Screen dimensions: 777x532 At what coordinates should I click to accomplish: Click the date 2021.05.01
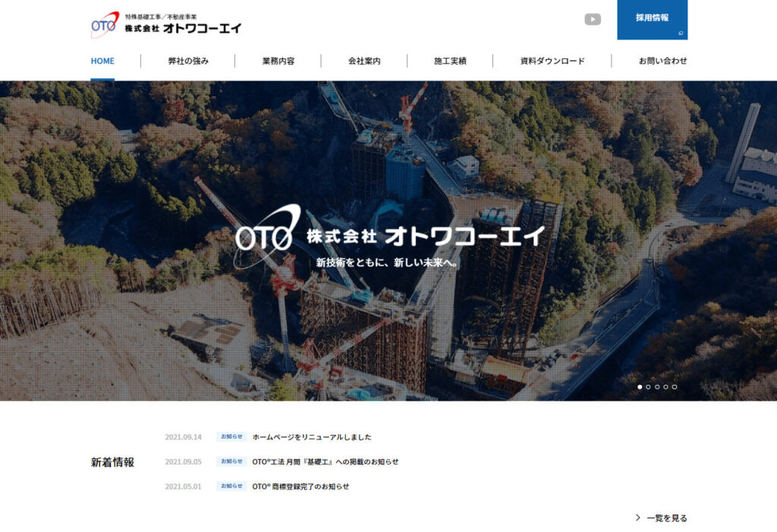click(x=184, y=486)
